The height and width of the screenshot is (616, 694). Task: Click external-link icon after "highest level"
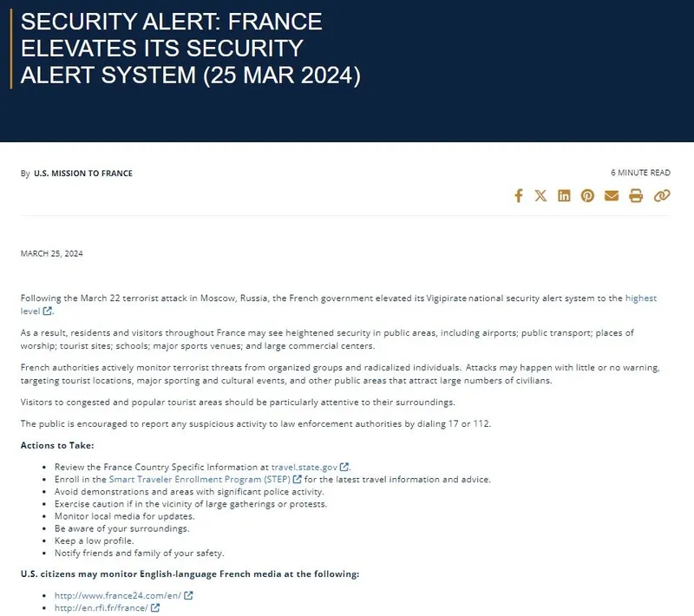[48, 311]
